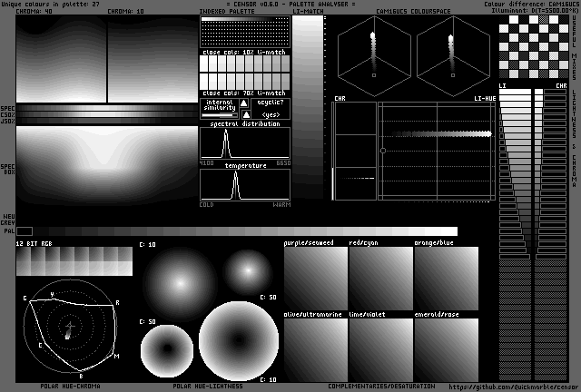Click the lime/violet label
The image size is (581, 392).
(x=367, y=315)
